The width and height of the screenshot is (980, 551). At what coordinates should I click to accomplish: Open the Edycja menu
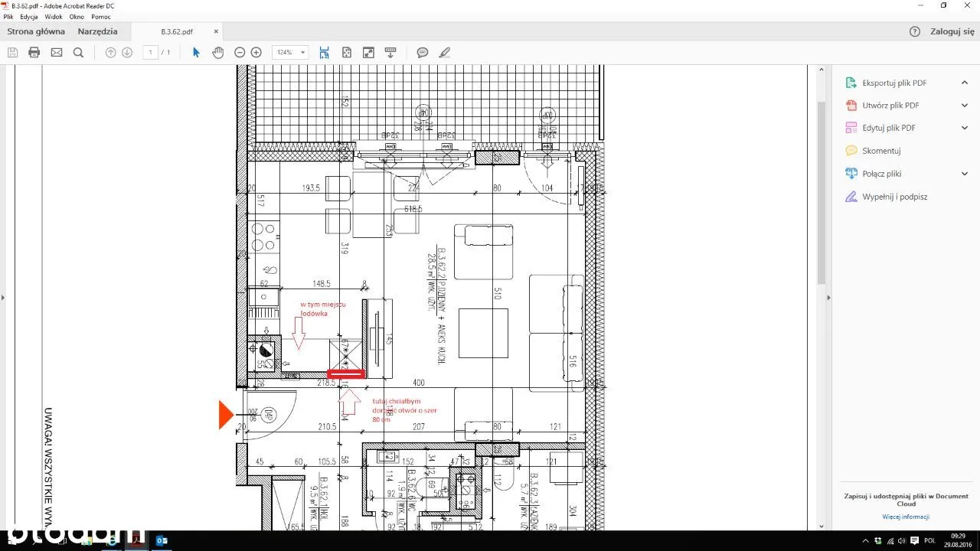click(29, 16)
